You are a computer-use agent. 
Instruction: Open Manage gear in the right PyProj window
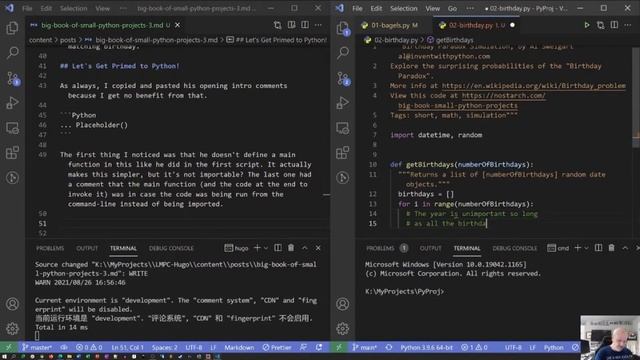pos(343,329)
